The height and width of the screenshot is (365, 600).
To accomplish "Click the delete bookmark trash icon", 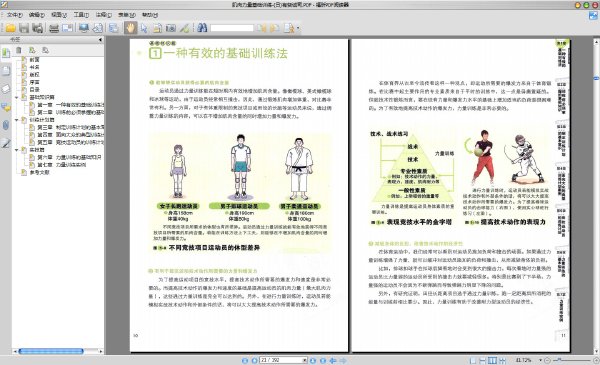I will pos(18,50).
